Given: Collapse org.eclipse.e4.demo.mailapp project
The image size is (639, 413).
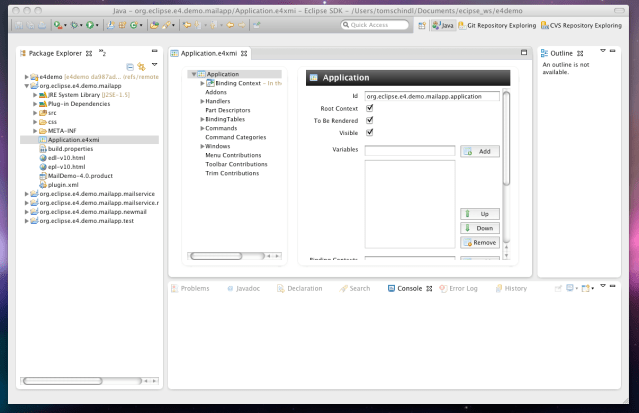Looking at the screenshot, I should [27, 86].
